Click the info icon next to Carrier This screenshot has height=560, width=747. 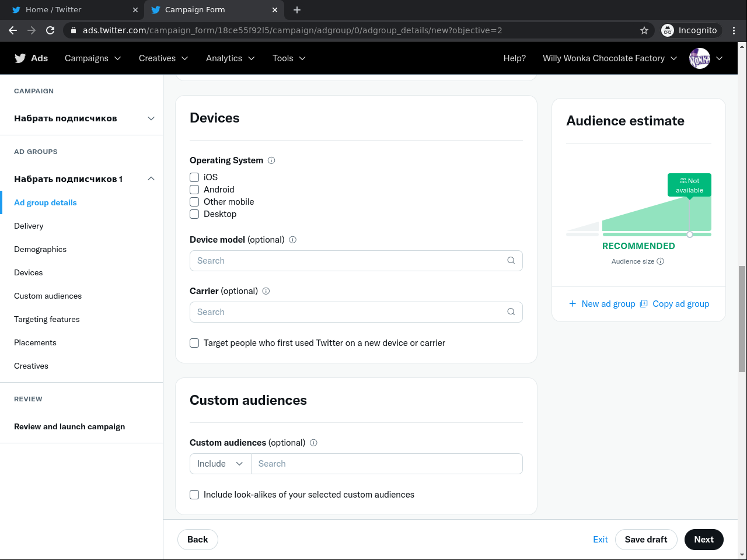pos(266,291)
